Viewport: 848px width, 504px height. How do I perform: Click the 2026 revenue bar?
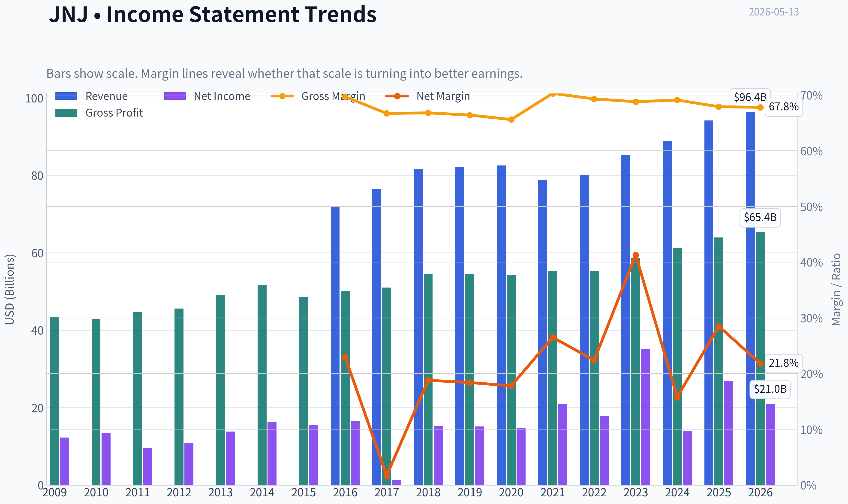(750, 299)
